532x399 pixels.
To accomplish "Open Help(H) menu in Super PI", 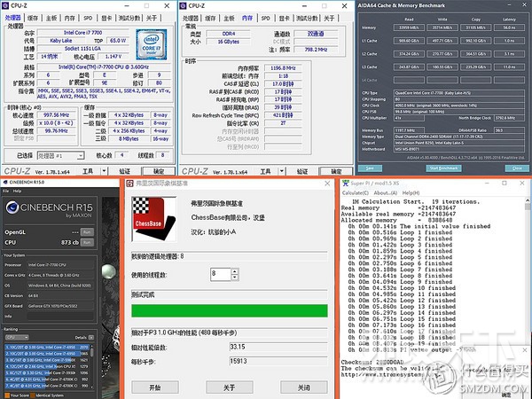I will pyautogui.click(x=411, y=192).
